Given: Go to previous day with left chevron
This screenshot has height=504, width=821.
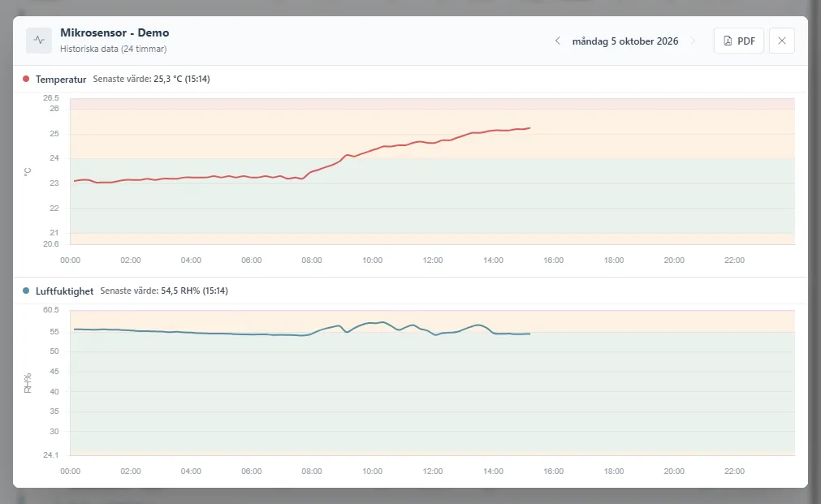Looking at the screenshot, I should click(558, 41).
